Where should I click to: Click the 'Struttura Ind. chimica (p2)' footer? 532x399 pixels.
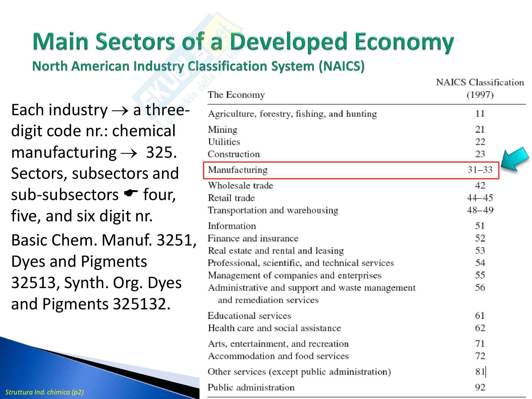pyautogui.click(x=44, y=392)
